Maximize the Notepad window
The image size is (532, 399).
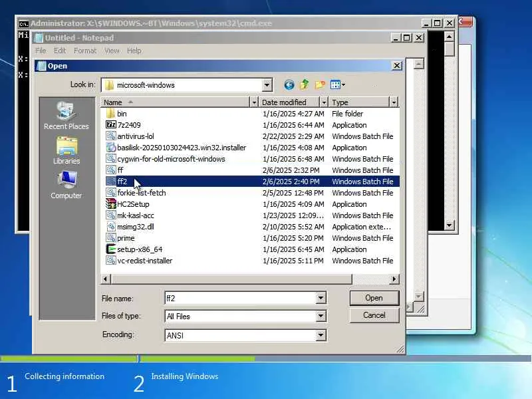(x=407, y=38)
